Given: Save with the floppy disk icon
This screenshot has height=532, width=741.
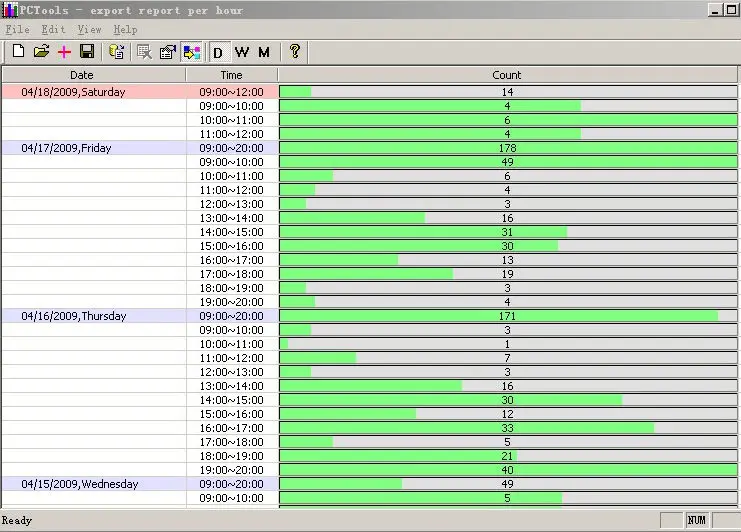Looking at the screenshot, I should click(x=87, y=51).
